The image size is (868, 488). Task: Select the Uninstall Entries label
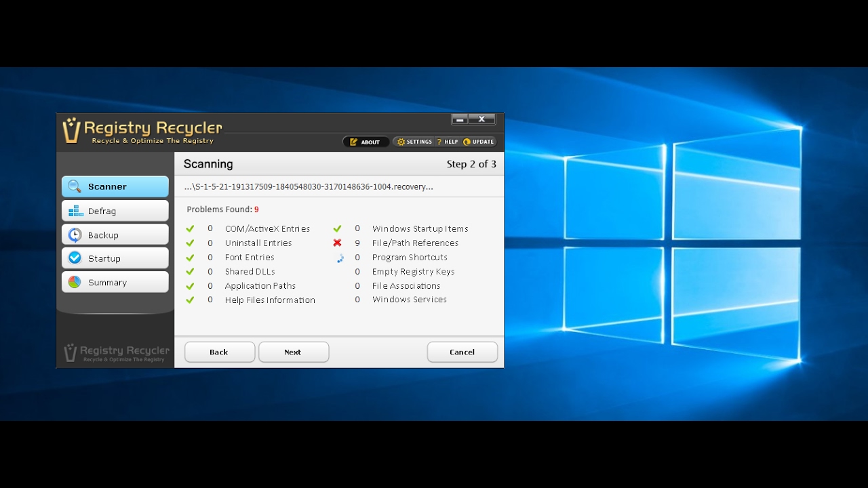click(x=258, y=243)
